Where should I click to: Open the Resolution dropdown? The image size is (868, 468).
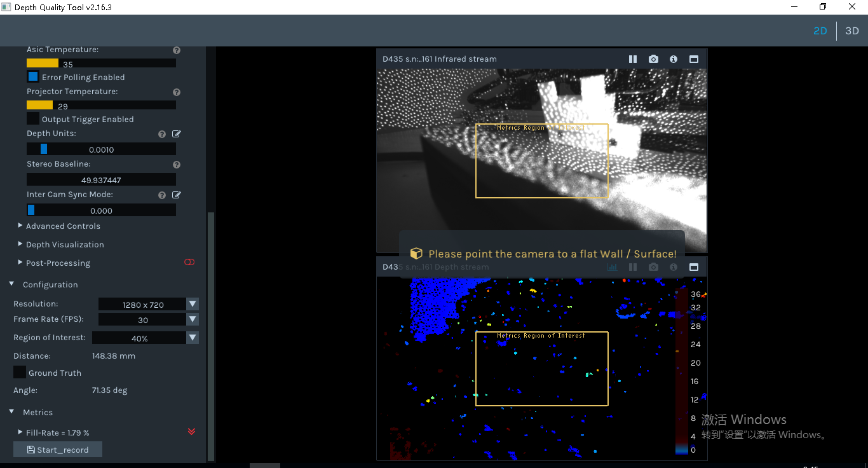click(192, 304)
